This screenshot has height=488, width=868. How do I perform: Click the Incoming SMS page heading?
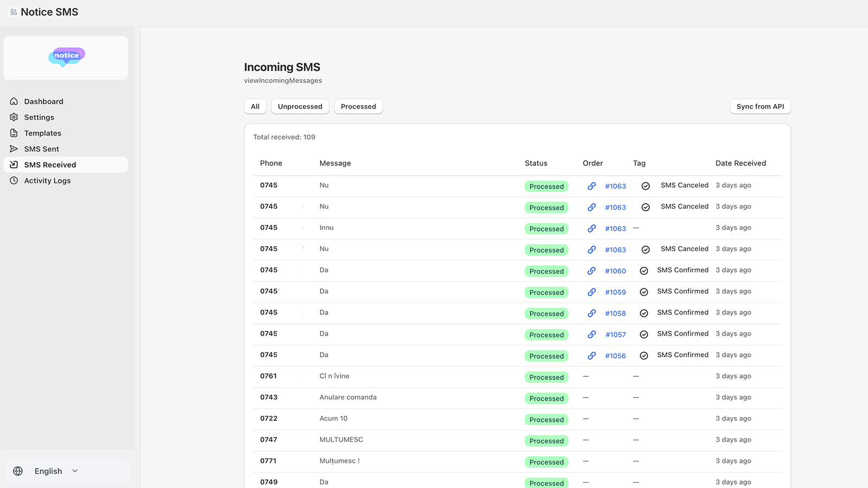tap(282, 67)
